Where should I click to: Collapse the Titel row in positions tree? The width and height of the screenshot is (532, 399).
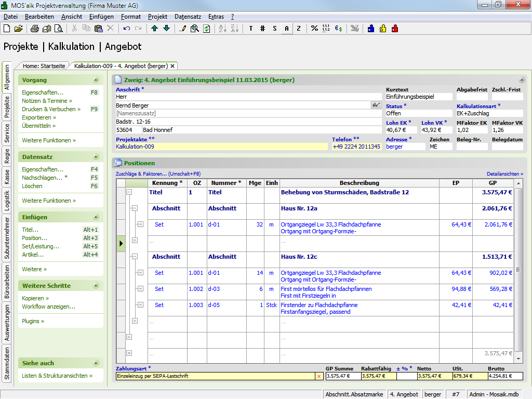point(129,192)
